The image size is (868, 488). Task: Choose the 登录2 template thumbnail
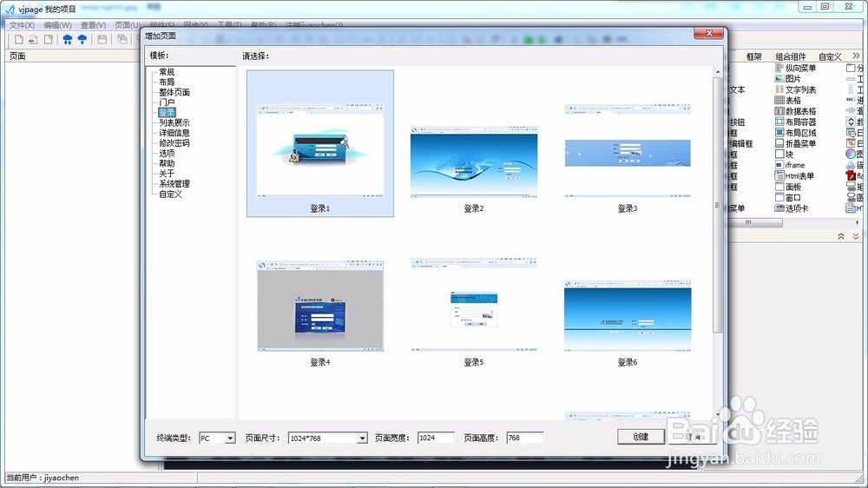[x=474, y=161]
